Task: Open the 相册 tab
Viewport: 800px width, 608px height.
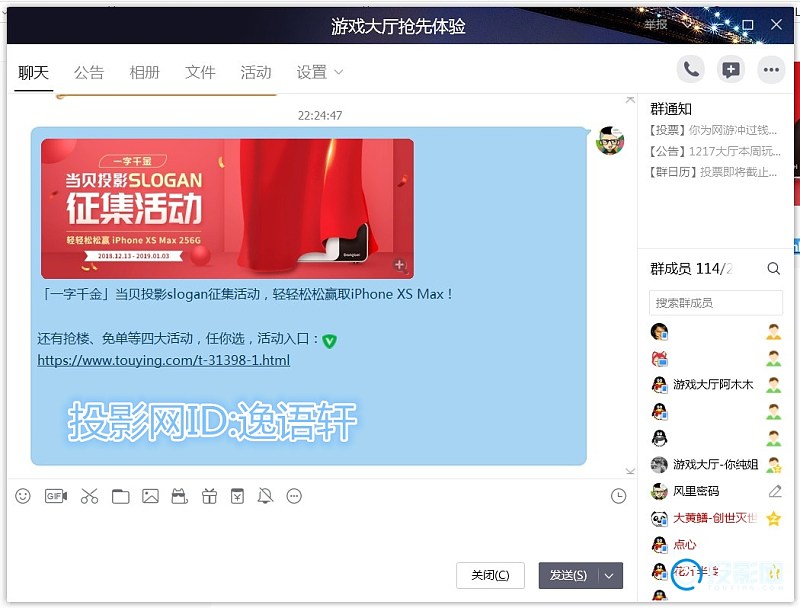Action: point(144,72)
